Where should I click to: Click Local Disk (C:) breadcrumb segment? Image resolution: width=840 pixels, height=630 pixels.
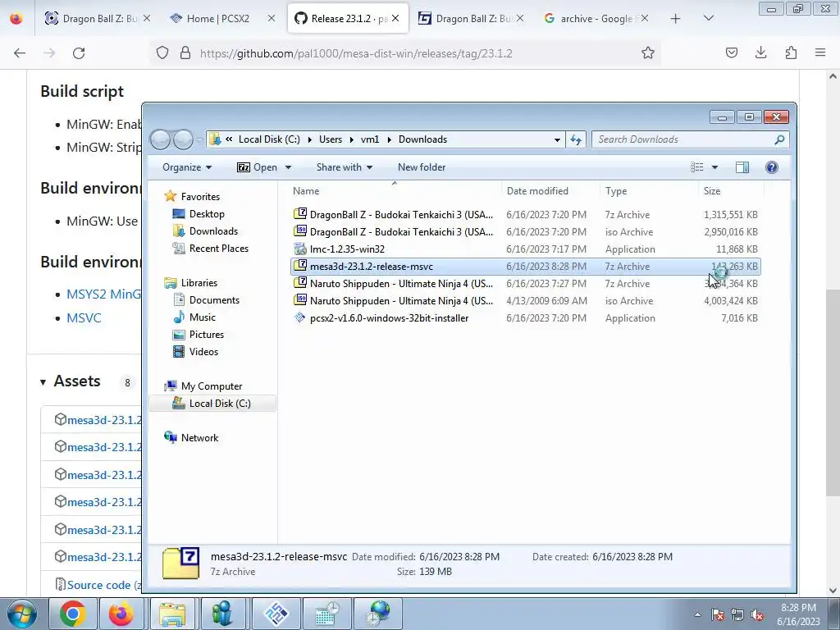tap(269, 139)
